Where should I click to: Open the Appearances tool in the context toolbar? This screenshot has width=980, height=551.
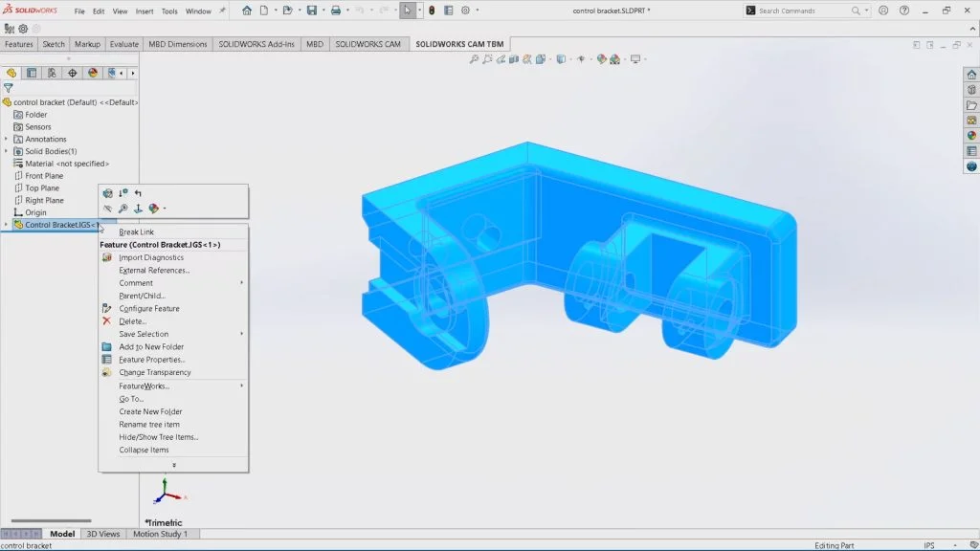pyautogui.click(x=153, y=209)
